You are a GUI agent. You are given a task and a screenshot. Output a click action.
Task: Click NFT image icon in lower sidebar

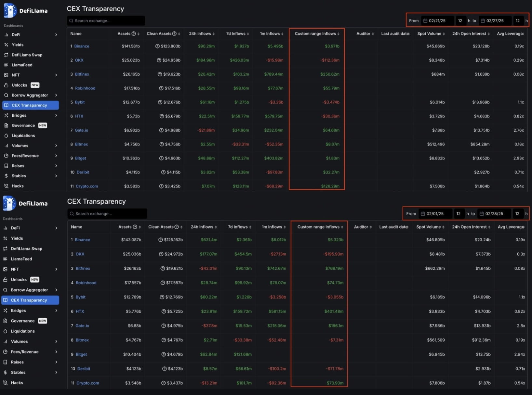pos(5,269)
